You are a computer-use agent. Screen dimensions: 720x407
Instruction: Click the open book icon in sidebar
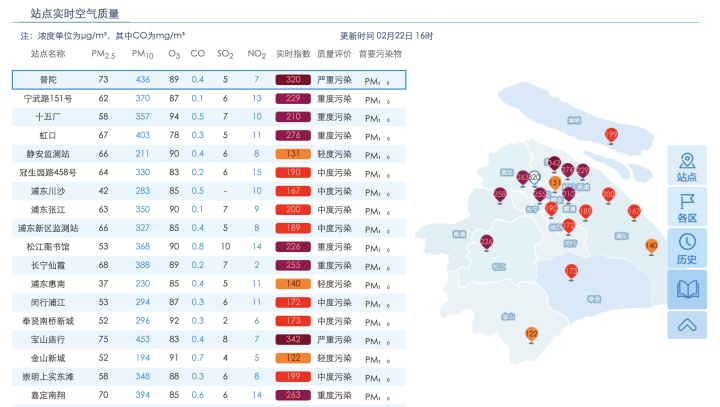pyautogui.click(x=687, y=289)
